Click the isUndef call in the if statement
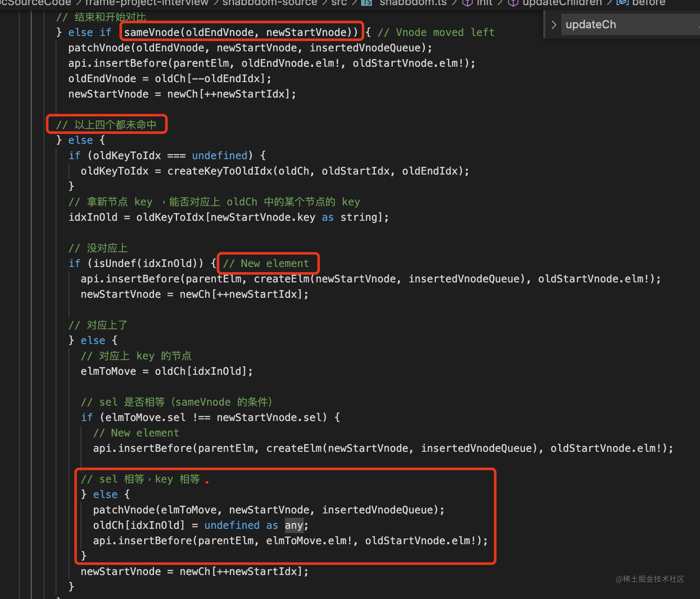700x599 pixels. [x=115, y=264]
